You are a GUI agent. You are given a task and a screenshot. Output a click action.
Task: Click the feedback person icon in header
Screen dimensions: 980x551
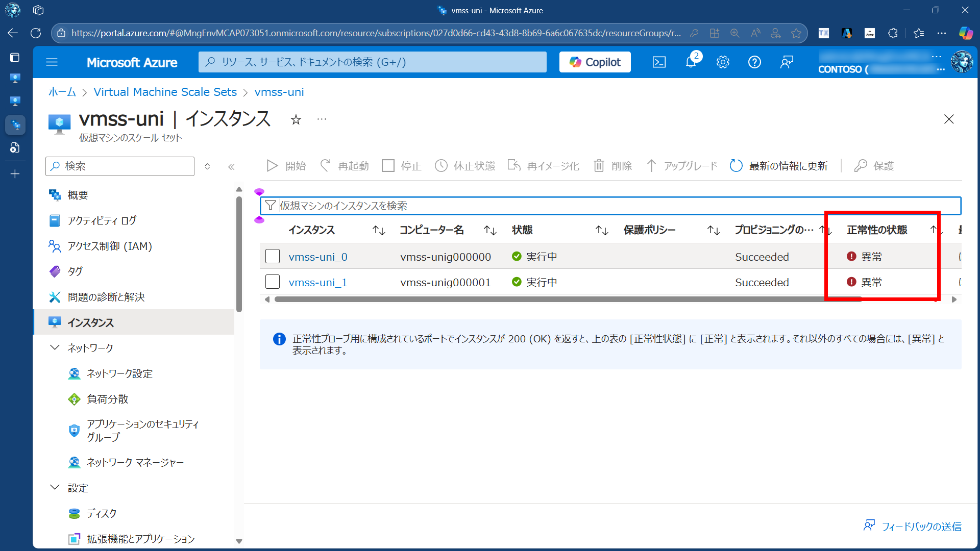787,62
